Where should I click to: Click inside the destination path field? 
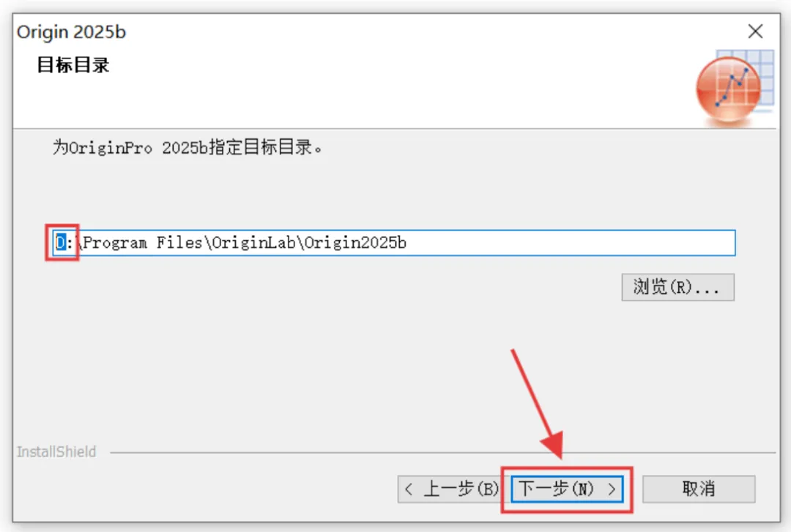[394, 242]
